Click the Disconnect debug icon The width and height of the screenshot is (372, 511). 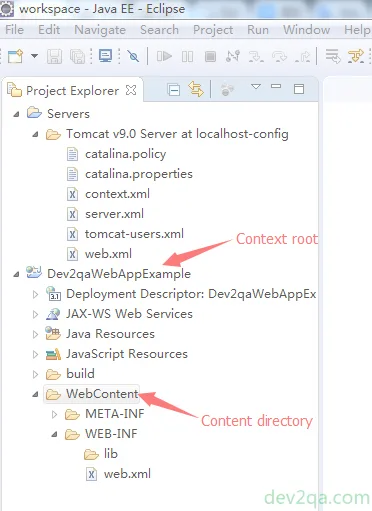[x=233, y=56]
